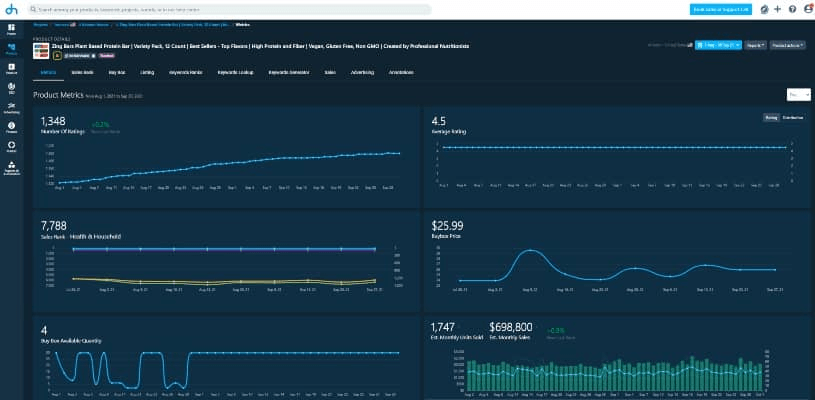Click the $698,800 Est. Monthly Sales value
815x400 pixels.
point(511,327)
